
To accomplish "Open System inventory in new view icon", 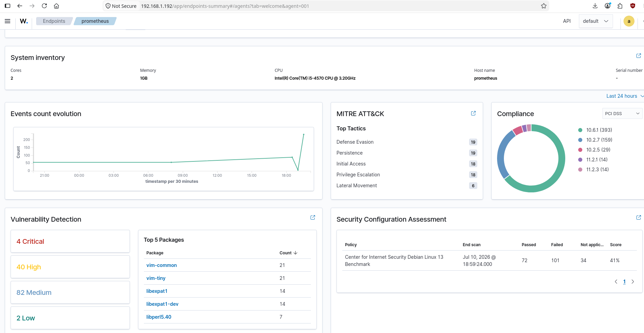I will tap(639, 55).
